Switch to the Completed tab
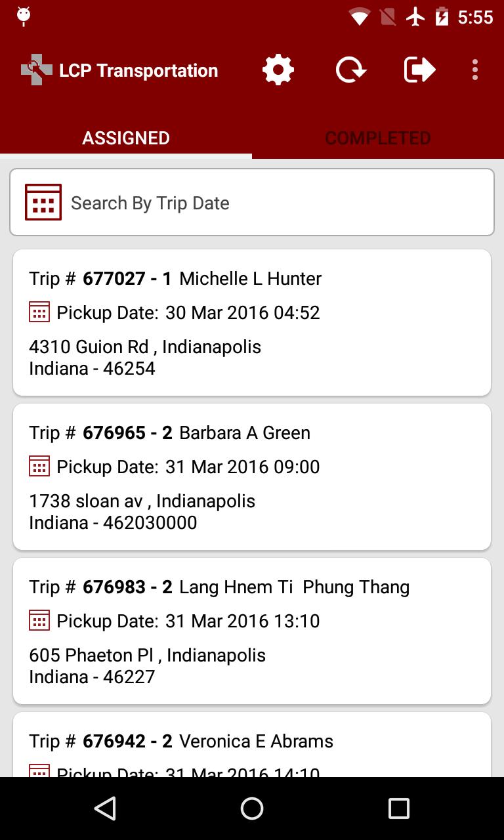 [x=378, y=138]
